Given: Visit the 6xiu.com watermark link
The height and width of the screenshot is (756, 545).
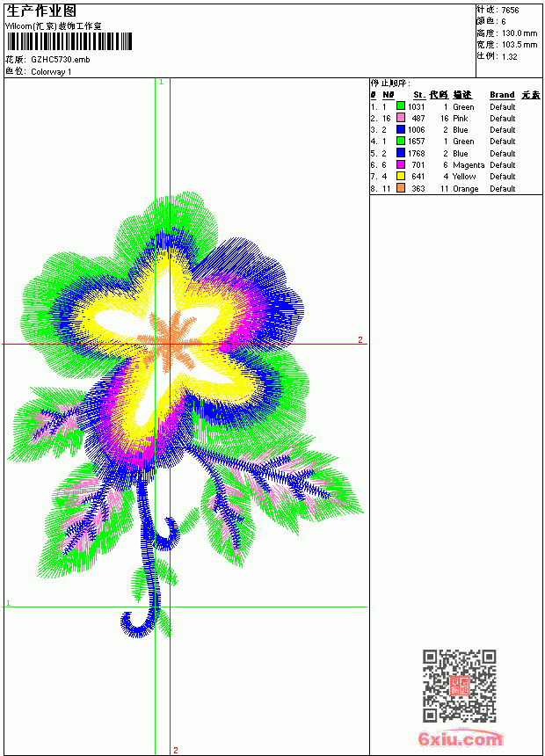Looking at the screenshot, I should (460, 738).
